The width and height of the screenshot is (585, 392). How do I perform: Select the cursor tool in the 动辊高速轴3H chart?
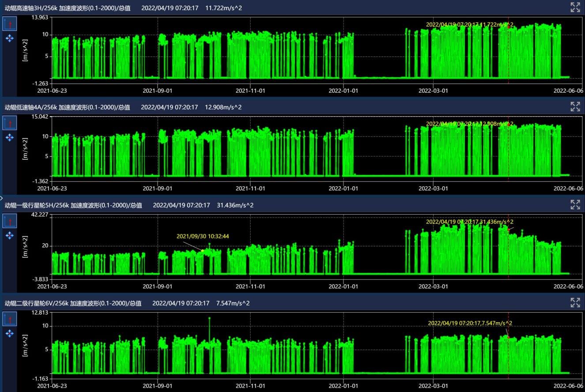(10, 24)
